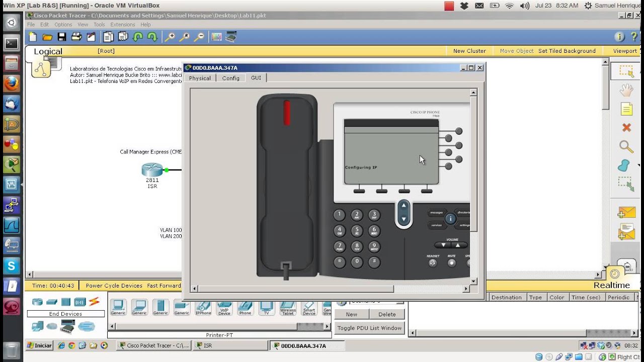Click the Delete scenario button
The height and width of the screenshot is (362, 644).
point(387,314)
